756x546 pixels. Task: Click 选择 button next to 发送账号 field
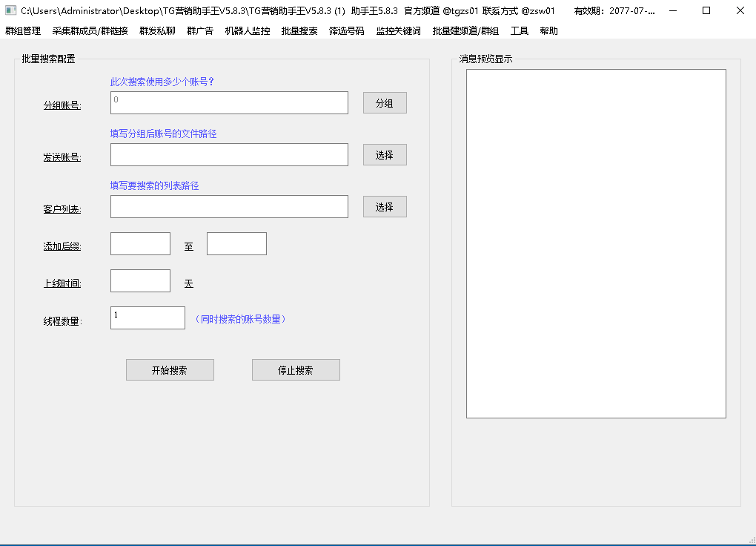(x=385, y=155)
